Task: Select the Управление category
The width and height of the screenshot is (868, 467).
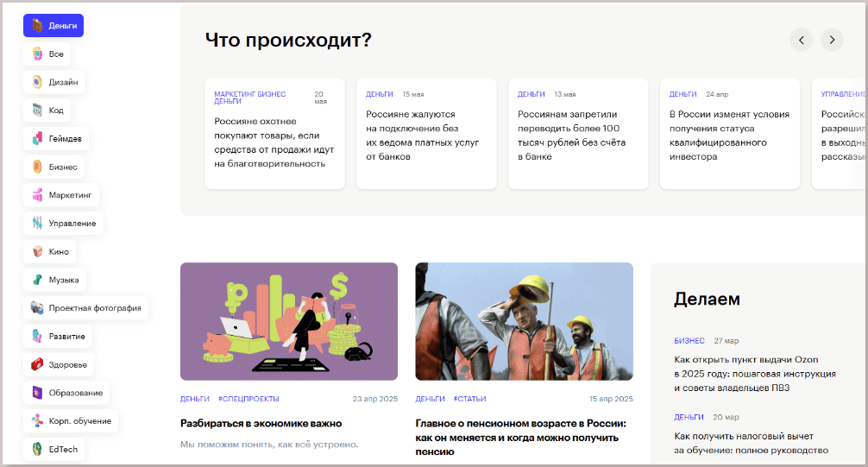Action: (x=63, y=224)
